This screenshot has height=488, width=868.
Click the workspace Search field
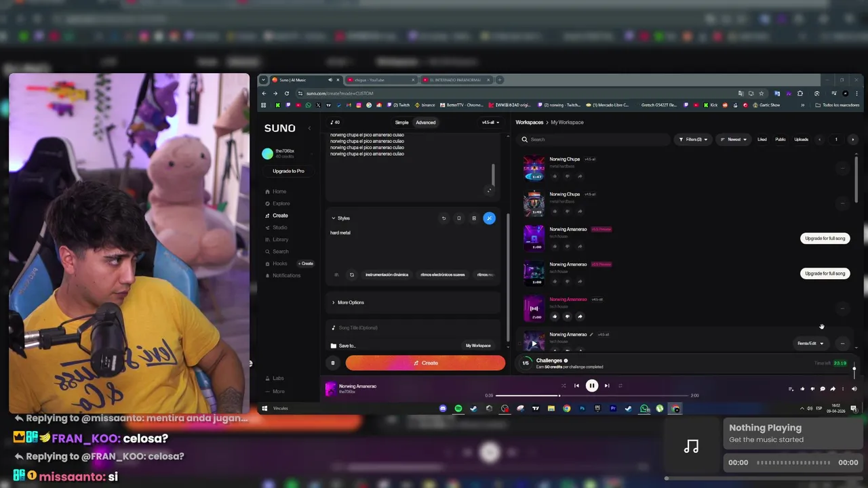click(x=593, y=140)
